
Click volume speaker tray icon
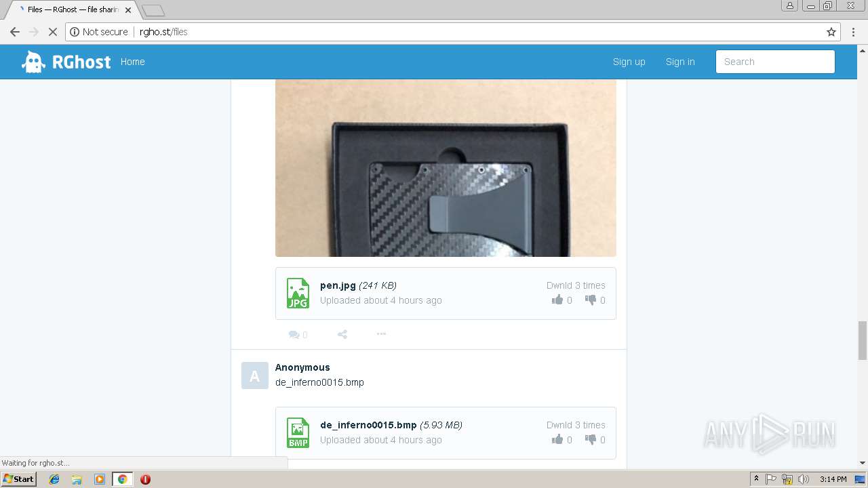(804, 479)
